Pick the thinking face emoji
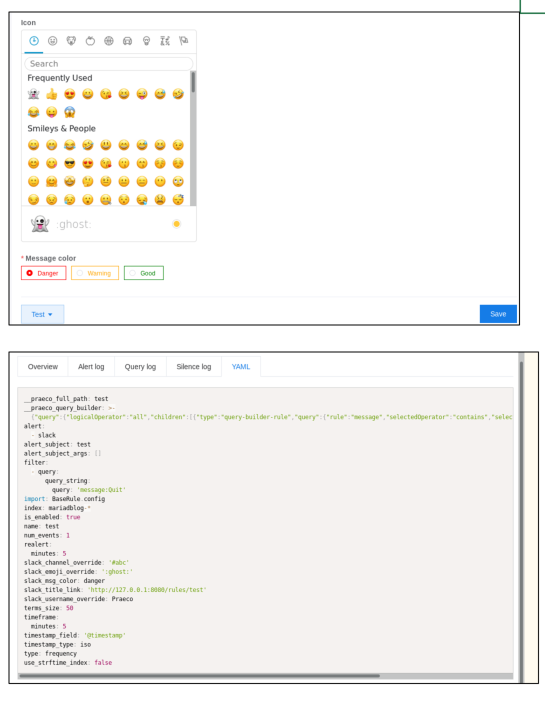The image size is (545, 706). 88,181
